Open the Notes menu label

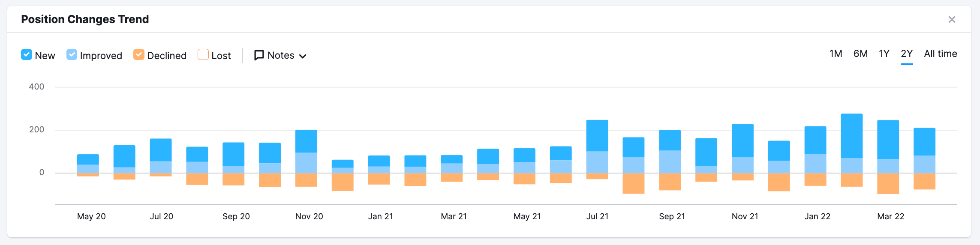coord(281,55)
